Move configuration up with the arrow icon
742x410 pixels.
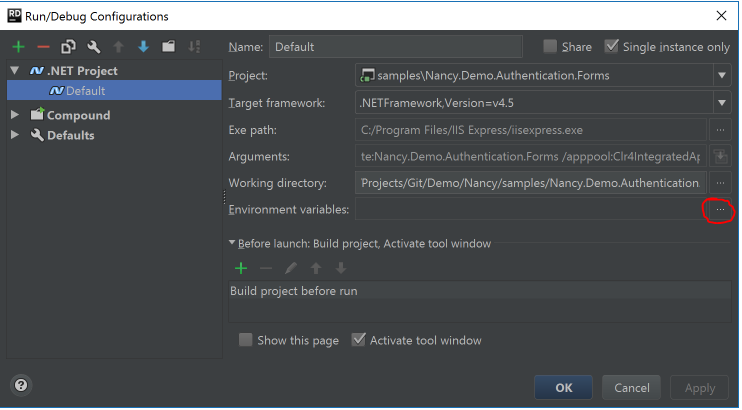click(x=118, y=46)
